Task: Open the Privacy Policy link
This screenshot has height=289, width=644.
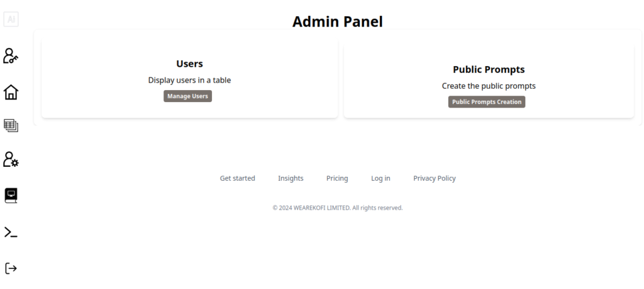Action: click(435, 178)
